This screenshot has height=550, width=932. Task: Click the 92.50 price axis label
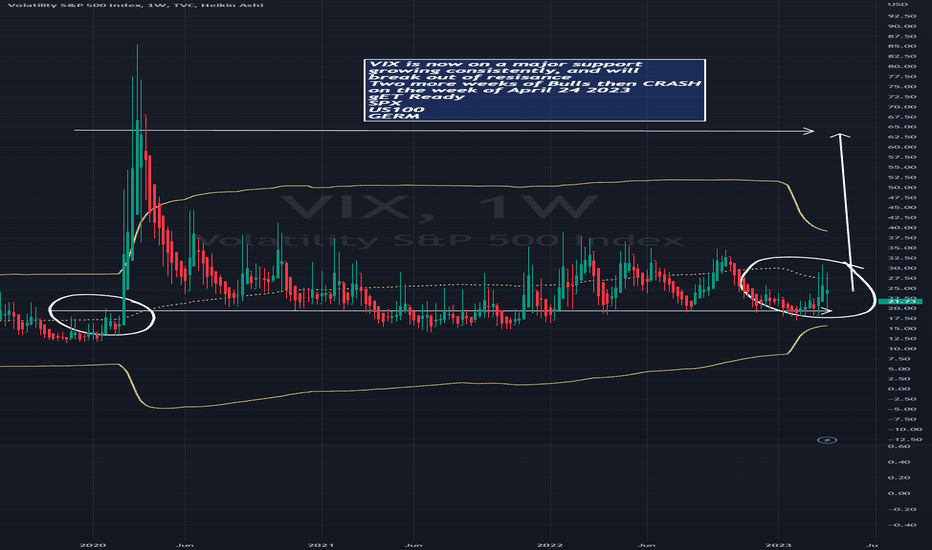pyautogui.click(x=902, y=16)
